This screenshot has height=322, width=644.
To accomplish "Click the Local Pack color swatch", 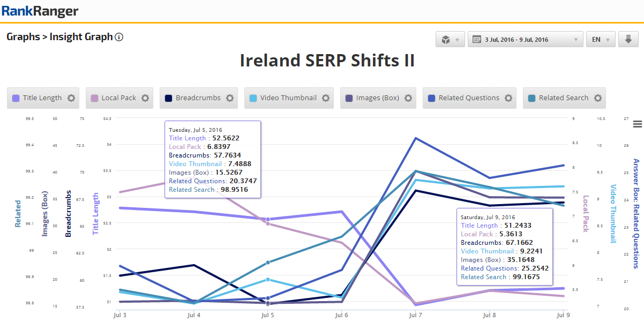I will pos(95,98).
